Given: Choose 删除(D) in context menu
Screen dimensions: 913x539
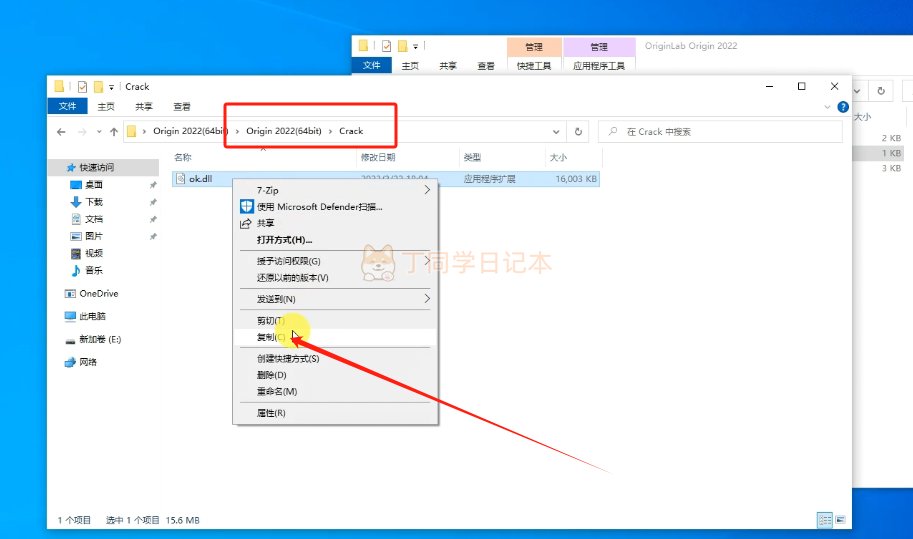Looking at the screenshot, I should [x=335, y=375].
